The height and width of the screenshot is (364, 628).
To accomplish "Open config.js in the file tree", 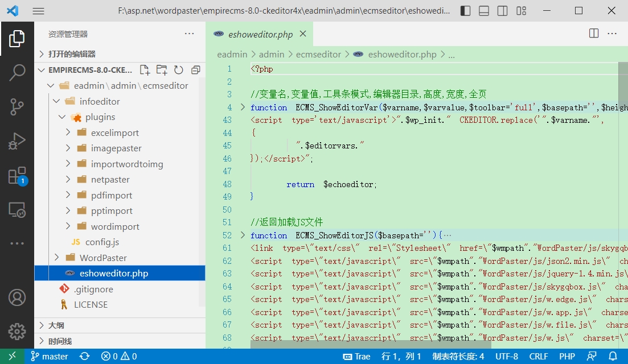I will 102,242.
